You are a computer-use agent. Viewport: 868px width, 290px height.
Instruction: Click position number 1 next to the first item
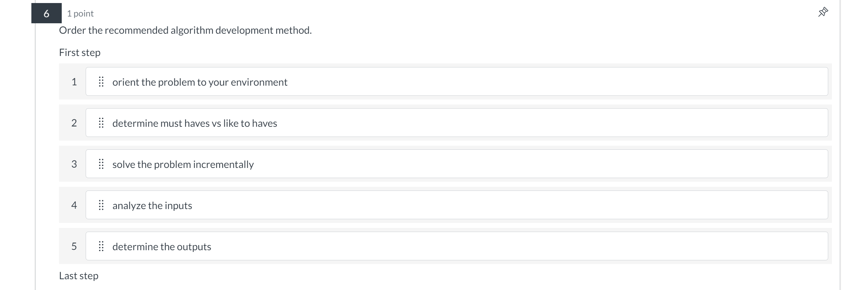[74, 82]
